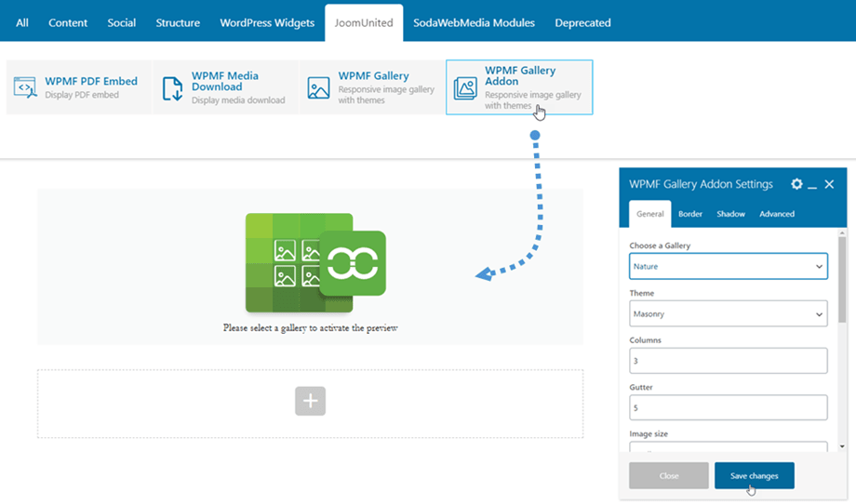
Task: Click the gallery placeholder preview image
Action: pos(315,262)
